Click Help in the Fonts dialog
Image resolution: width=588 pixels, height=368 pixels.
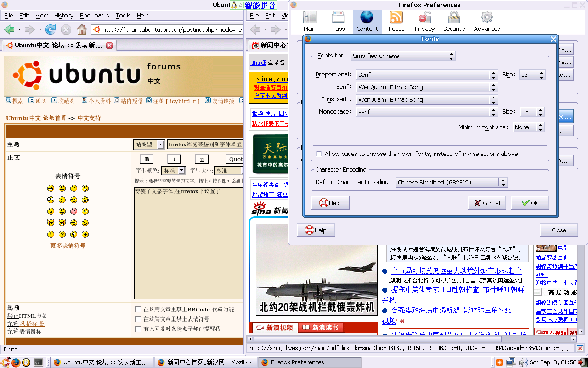(330, 203)
